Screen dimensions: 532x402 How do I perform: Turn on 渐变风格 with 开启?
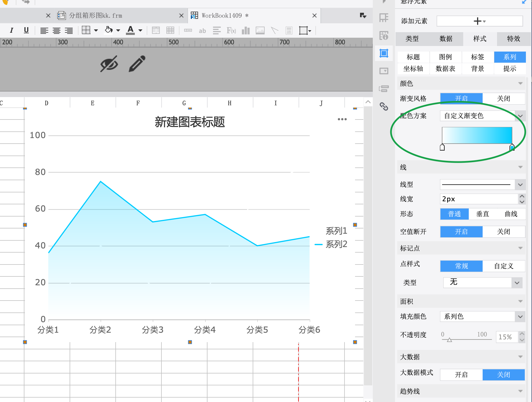[x=462, y=99]
